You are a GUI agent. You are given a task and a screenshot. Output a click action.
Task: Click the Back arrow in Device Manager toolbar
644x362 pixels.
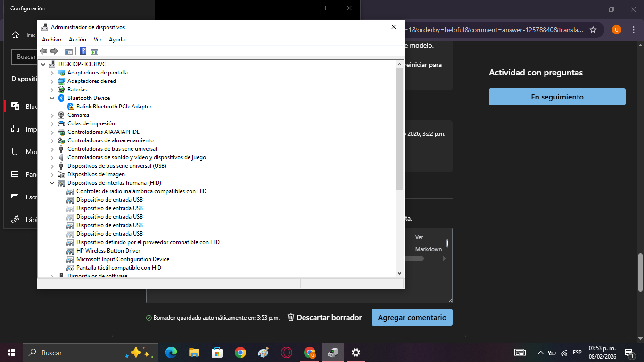[x=43, y=51]
